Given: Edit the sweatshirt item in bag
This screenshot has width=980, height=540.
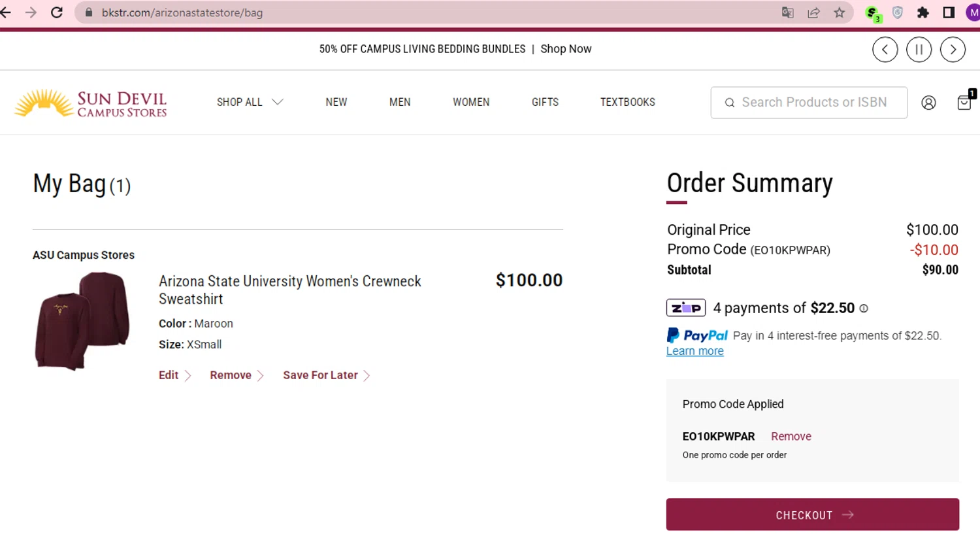Looking at the screenshot, I should 174,375.
